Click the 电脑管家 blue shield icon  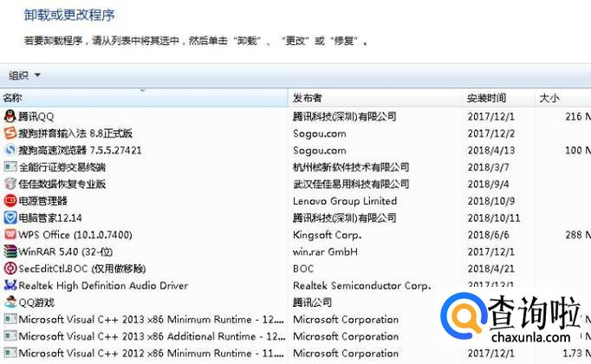tap(10, 218)
